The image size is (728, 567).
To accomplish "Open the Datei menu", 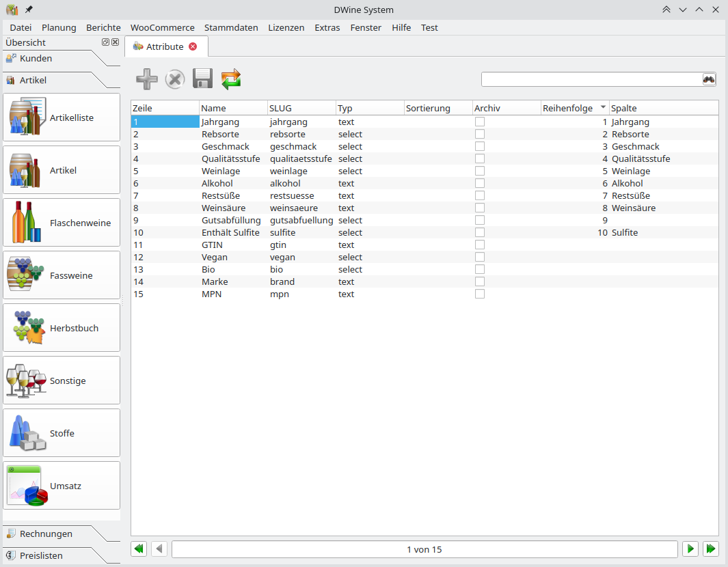I will click(x=21, y=28).
